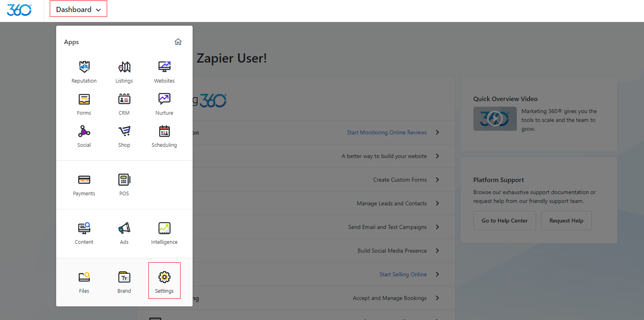Open the Ads app
This screenshot has width=644, height=320.
pos(124,233)
